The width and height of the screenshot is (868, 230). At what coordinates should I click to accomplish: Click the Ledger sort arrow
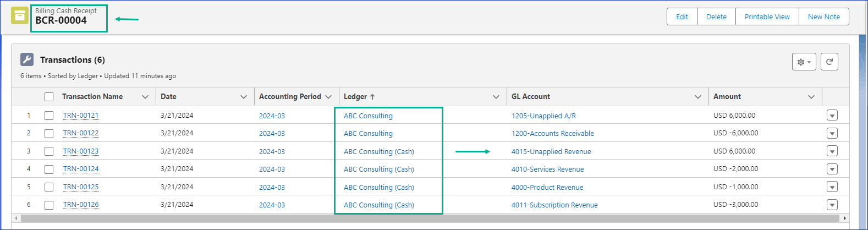tap(372, 97)
